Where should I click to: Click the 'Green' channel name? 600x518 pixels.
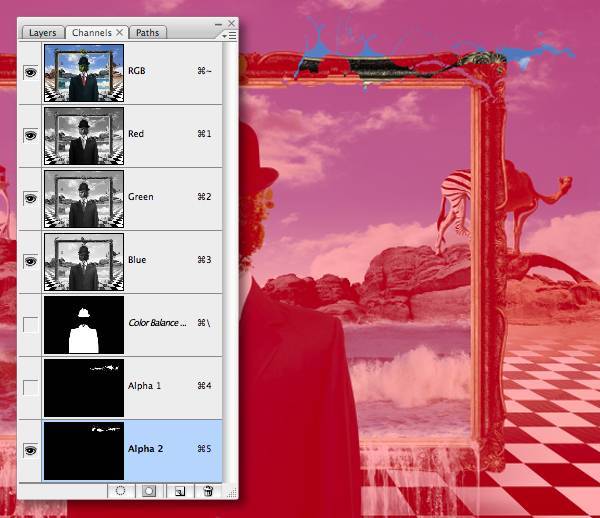140,197
